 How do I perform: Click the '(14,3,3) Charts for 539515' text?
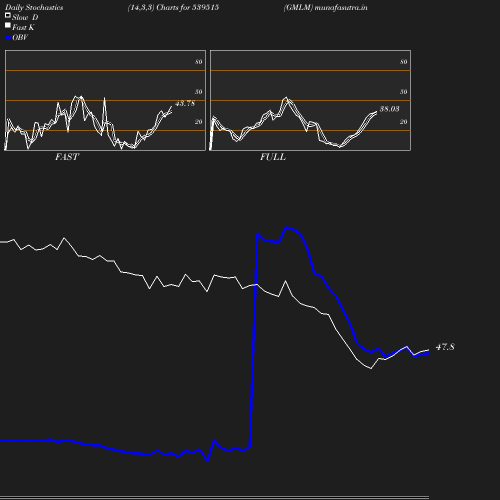coord(173,8)
